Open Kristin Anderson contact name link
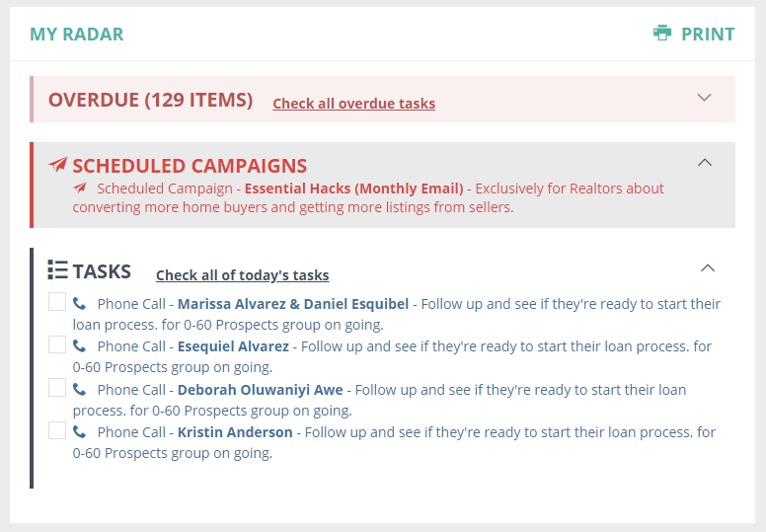 (235, 432)
